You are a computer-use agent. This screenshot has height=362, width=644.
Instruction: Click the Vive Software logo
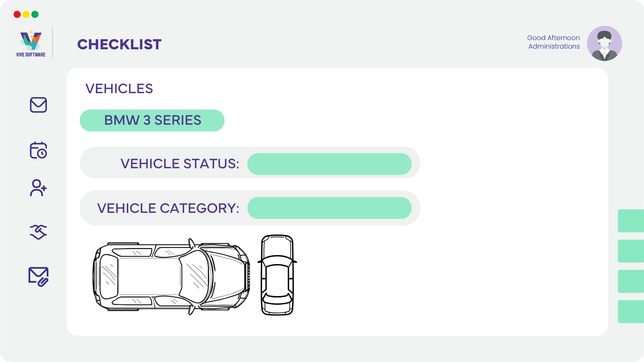tap(31, 44)
